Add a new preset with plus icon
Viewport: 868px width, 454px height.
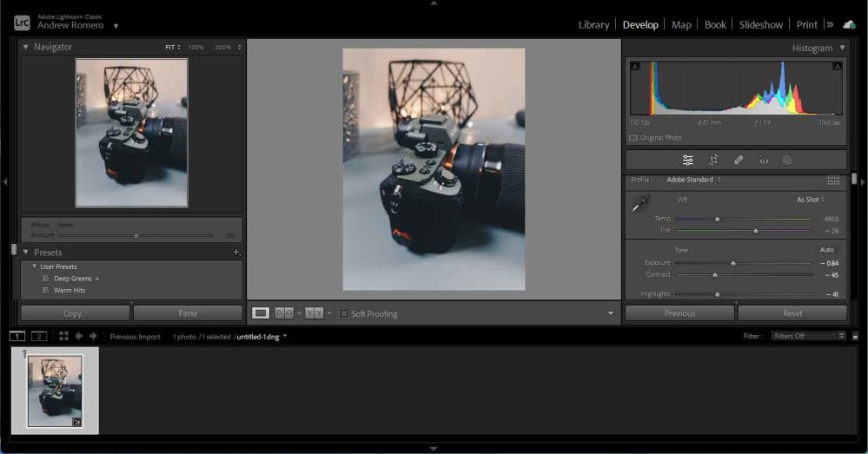(x=236, y=253)
